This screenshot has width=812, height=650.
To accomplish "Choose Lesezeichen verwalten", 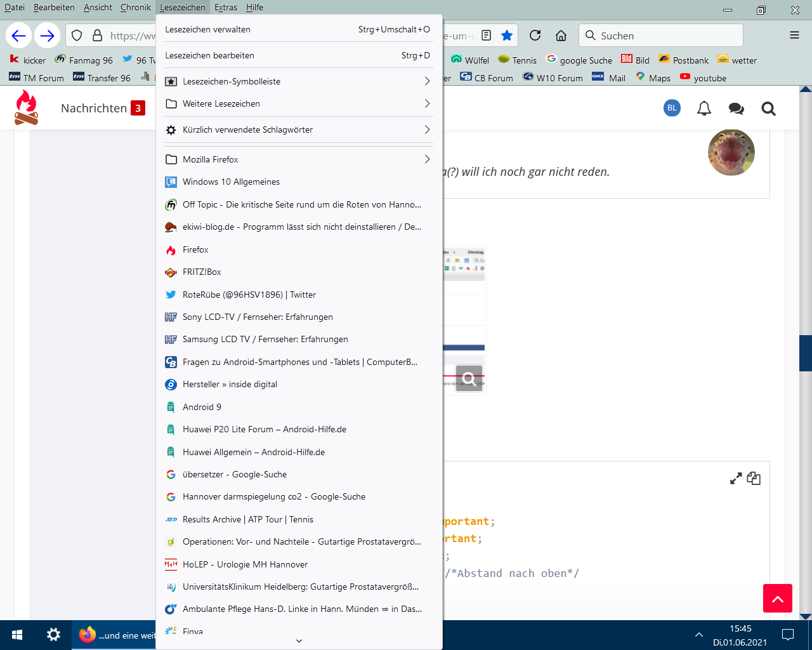I will (x=299, y=29).
